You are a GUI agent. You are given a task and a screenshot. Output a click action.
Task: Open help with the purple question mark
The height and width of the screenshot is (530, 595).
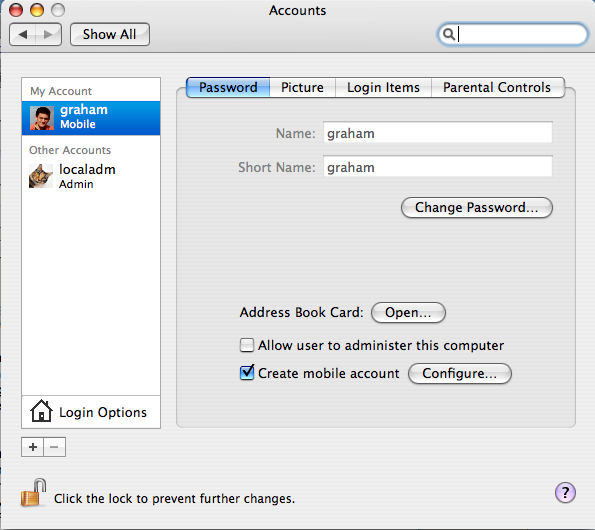tap(565, 493)
